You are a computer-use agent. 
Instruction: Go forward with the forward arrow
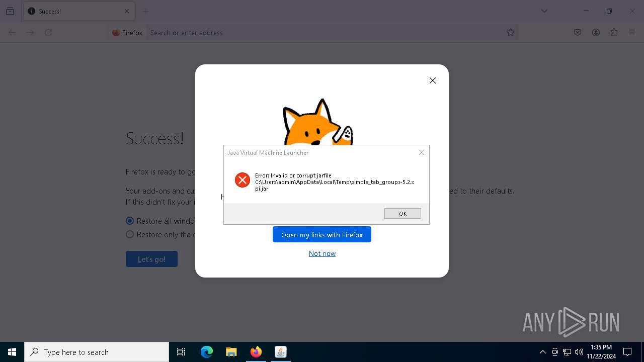coord(30,33)
